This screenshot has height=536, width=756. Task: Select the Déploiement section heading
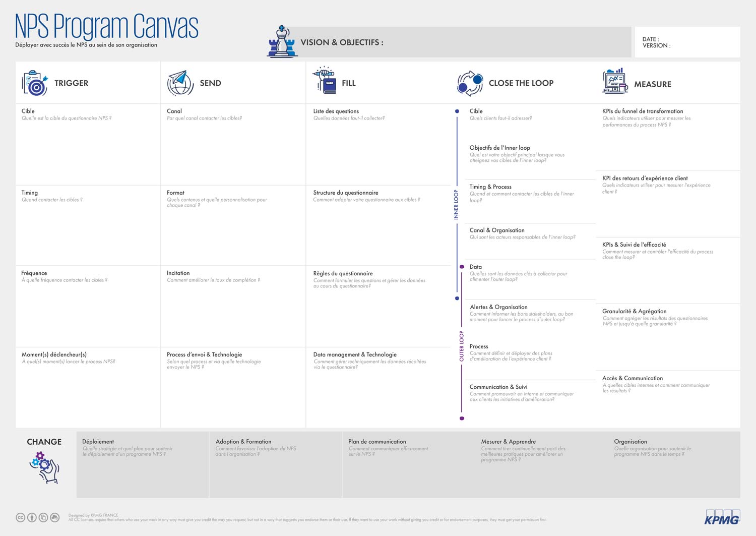pyautogui.click(x=98, y=442)
